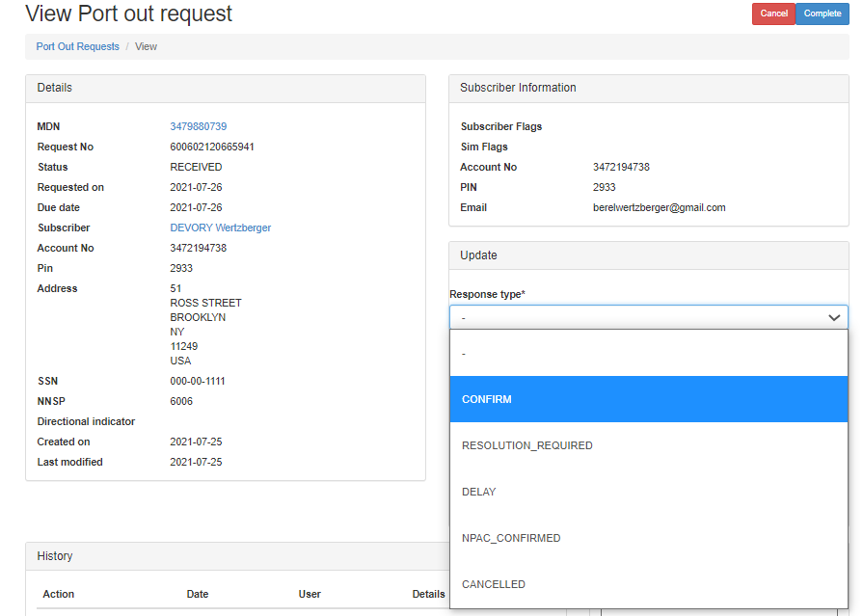Select the blank dash option
This screenshot has height=616, width=863.
648,354
